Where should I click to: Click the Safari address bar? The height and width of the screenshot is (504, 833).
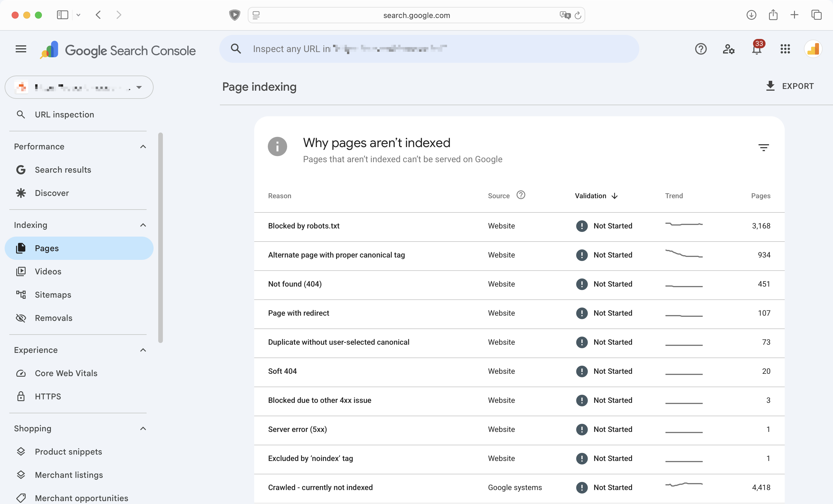416,15
